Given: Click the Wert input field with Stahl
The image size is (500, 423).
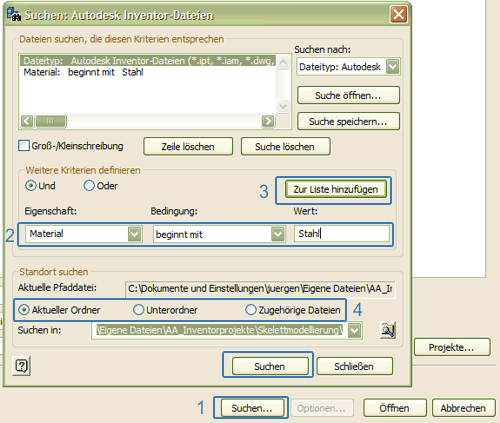Looking at the screenshot, I should pos(342,234).
